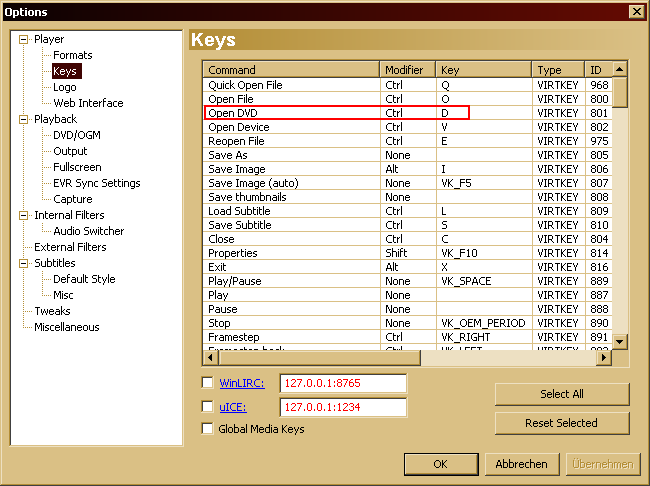Open the Formats settings page
The width and height of the screenshot is (650, 486).
click(72, 55)
